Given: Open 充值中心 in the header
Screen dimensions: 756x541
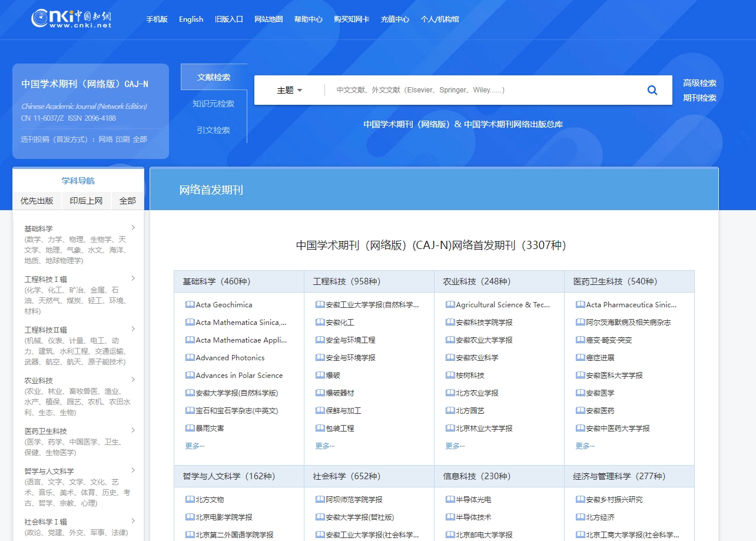Looking at the screenshot, I should [395, 19].
